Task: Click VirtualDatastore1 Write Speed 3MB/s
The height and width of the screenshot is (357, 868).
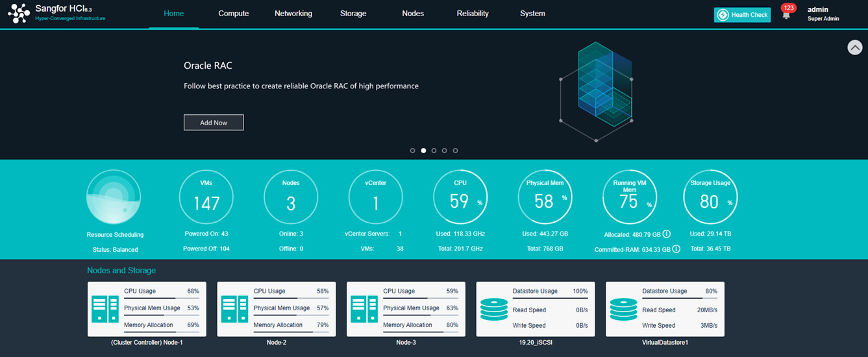Action: coord(680,326)
